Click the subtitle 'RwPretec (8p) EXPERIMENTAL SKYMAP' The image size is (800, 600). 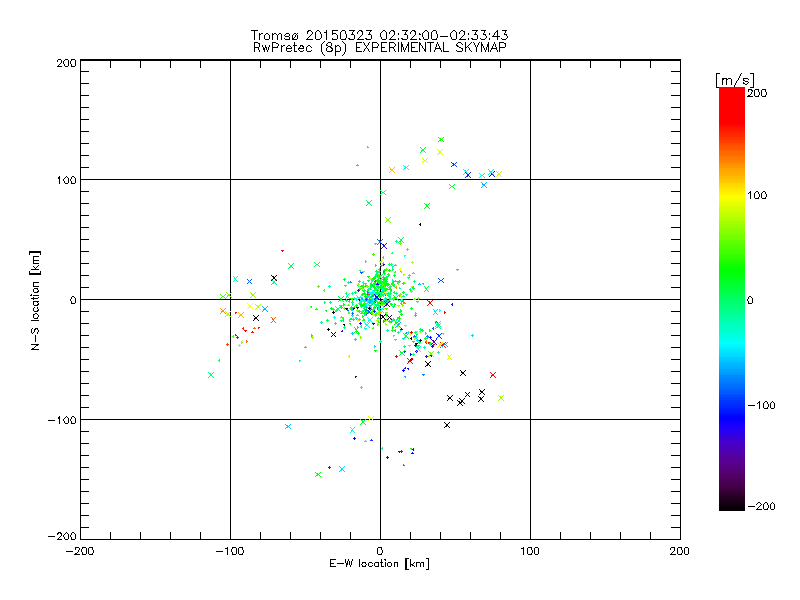379,48
